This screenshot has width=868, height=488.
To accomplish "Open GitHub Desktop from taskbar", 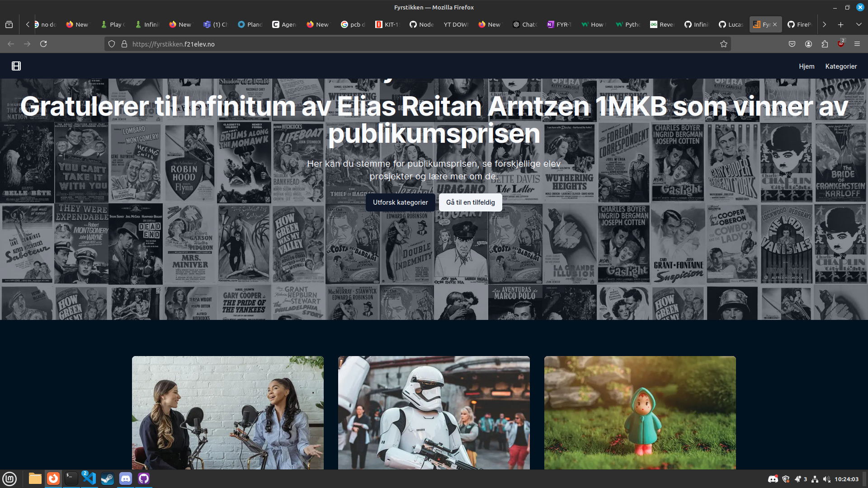I will click(x=144, y=479).
